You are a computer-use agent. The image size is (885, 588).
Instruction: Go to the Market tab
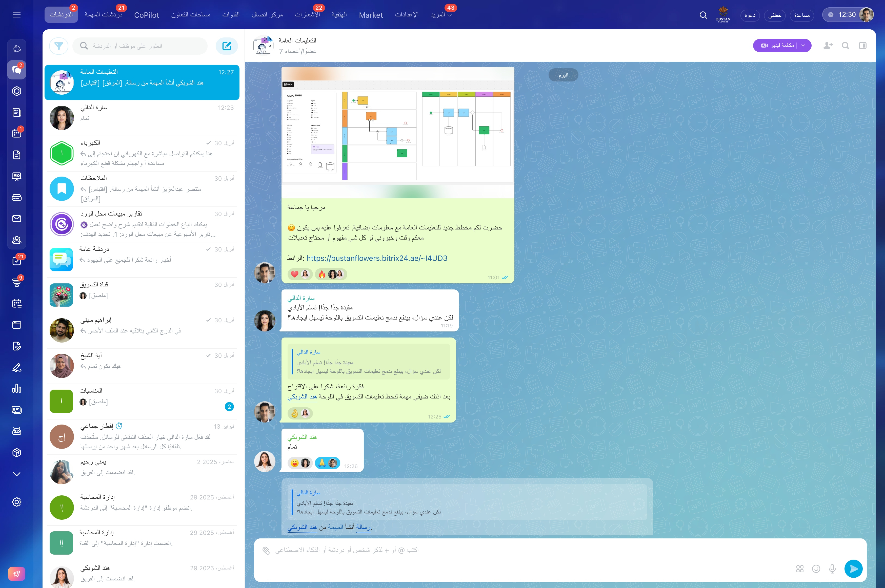coord(371,15)
